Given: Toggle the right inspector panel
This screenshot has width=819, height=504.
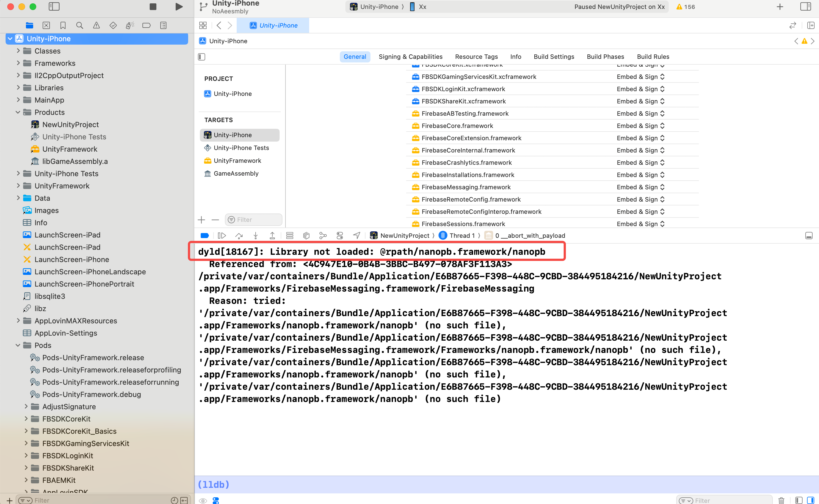Looking at the screenshot, I should coord(805,7).
